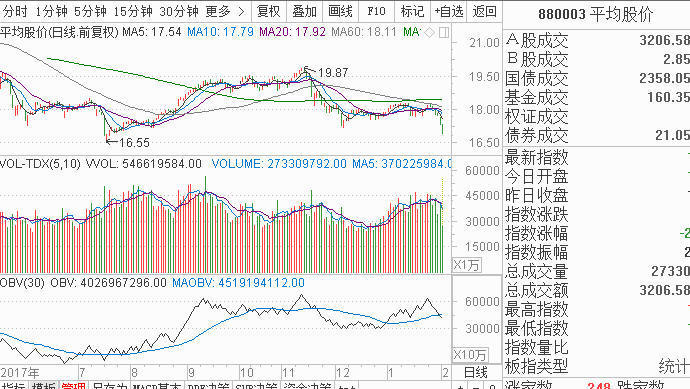690x389 pixels.
Task: Click the 最低指数 row label
Action: coord(537,328)
